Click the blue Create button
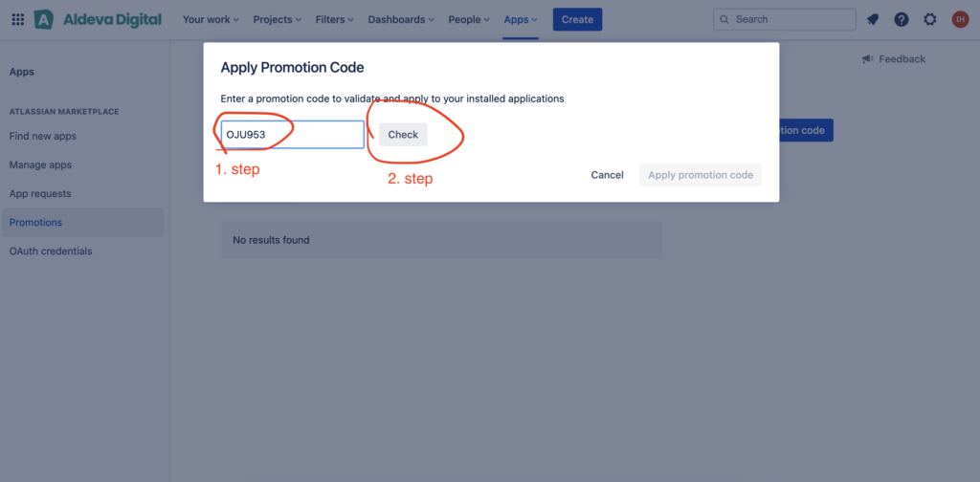This screenshot has width=980, height=482. click(577, 19)
